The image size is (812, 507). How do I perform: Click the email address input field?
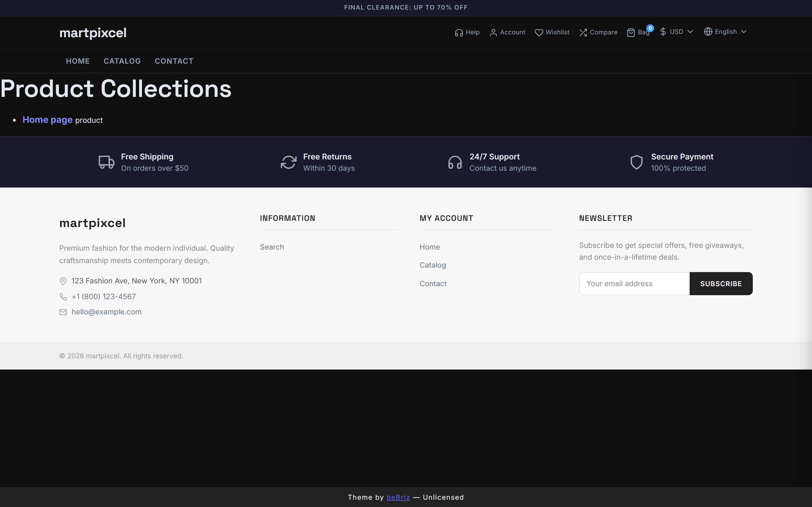pyautogui.click(x=634, y=283)
